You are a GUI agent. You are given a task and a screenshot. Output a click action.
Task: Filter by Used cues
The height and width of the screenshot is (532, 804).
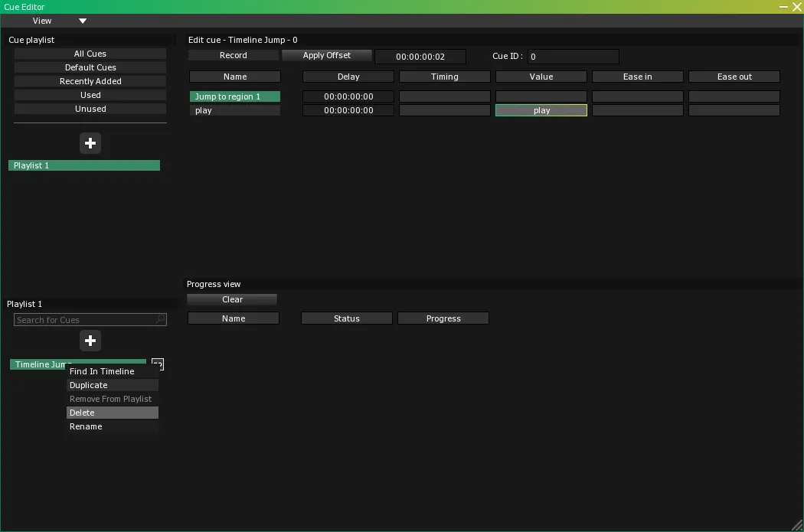coord(90,96)
